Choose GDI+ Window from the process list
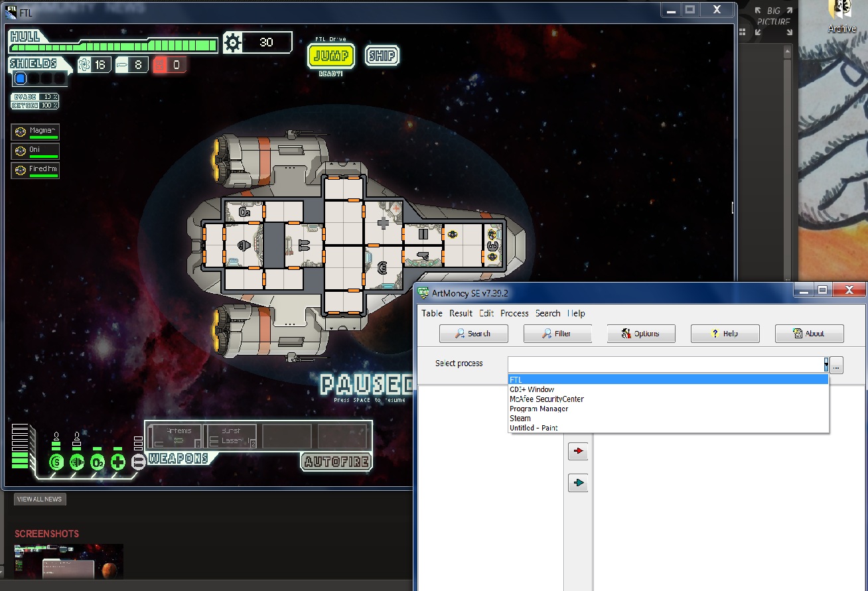 pyautogui.click(x=668, y=389)
